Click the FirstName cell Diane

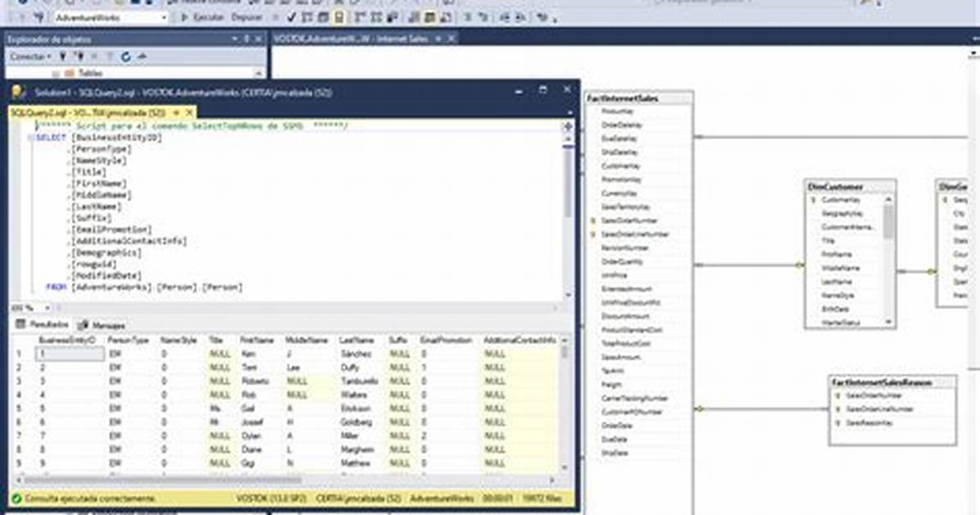pyautogui.click(x=252, y=449)
